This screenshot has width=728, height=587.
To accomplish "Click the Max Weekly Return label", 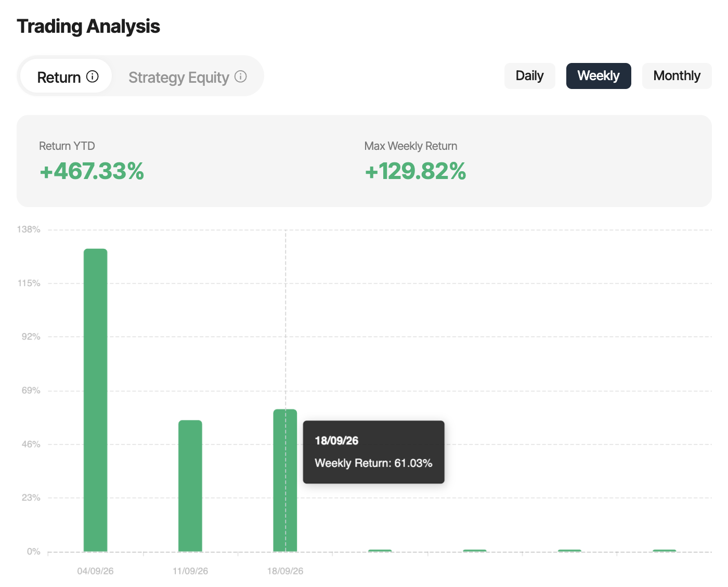I will 411,146.
